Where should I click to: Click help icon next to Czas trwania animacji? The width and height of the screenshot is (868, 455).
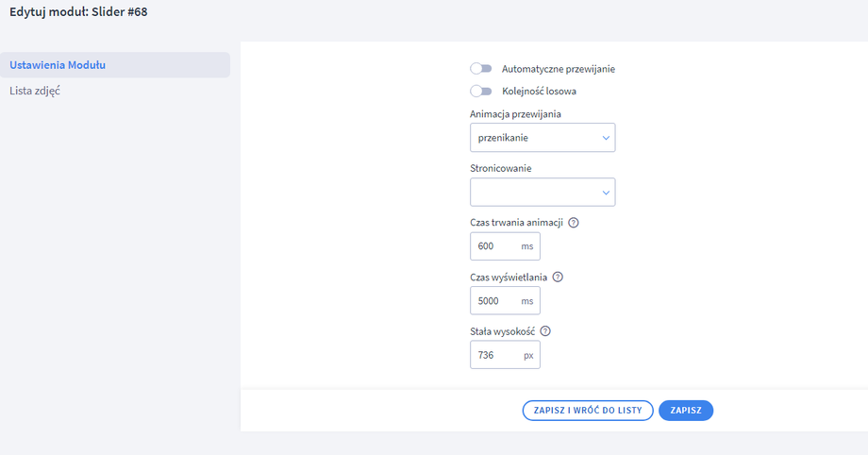click(574, 223)
